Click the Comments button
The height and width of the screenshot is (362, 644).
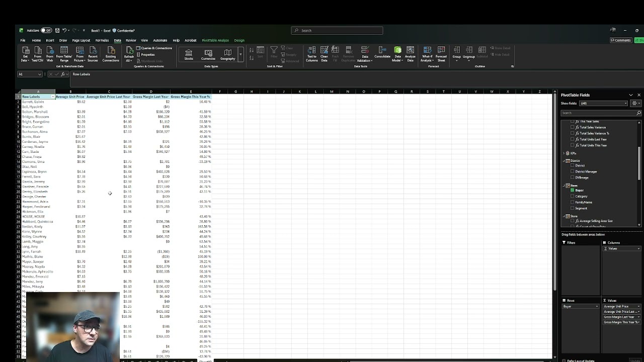click(621, 40)
